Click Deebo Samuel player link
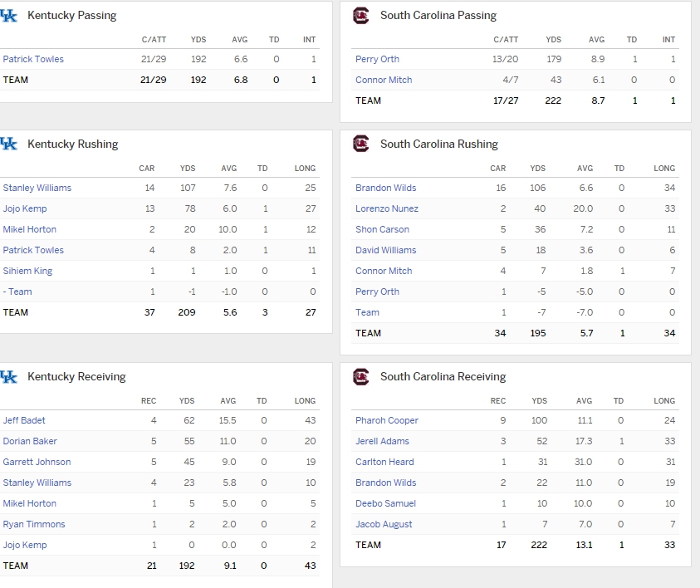 (x=385, y=503)
